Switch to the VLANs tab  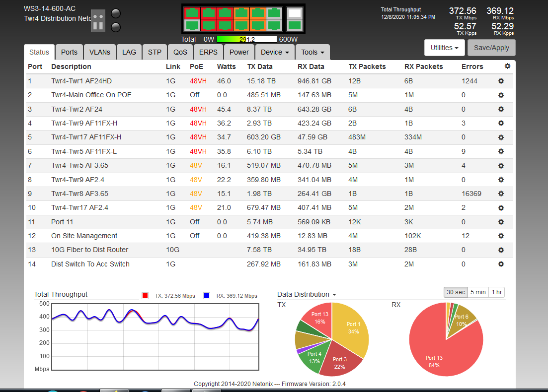coord(100,52)
